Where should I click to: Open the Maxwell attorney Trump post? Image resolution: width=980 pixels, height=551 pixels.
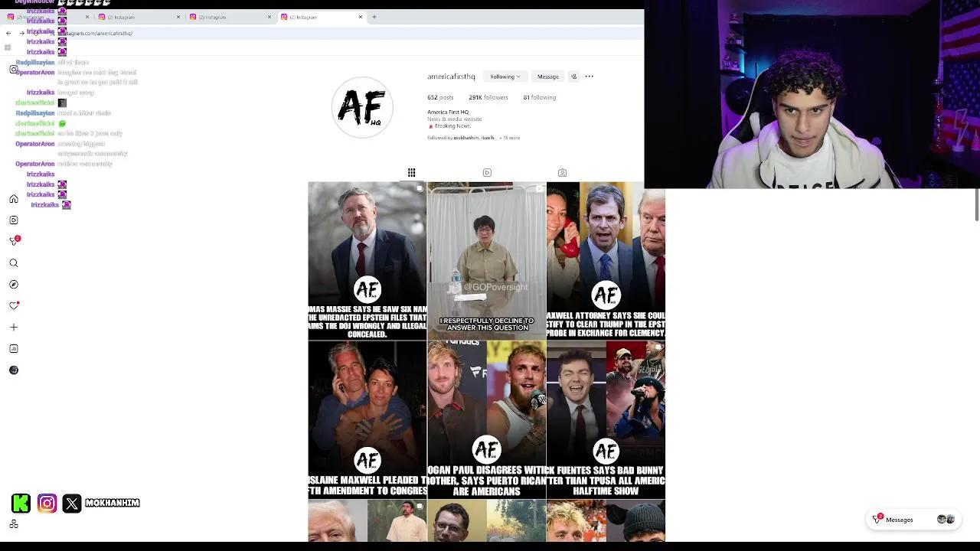click(x=606, y=261)
